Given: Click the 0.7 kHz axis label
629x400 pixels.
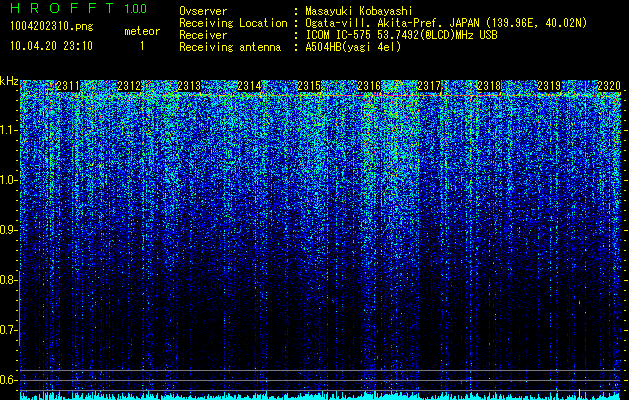Looking at the screenshot, I should (8, 330).
